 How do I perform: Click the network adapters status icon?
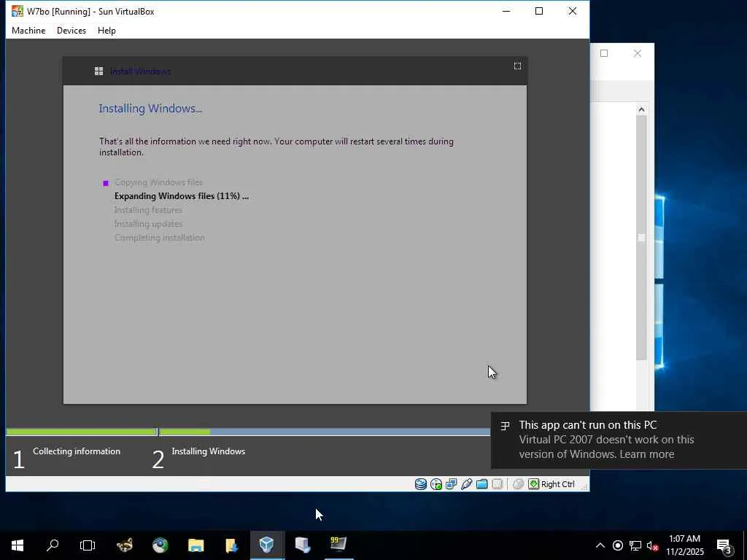coord(451,484)
